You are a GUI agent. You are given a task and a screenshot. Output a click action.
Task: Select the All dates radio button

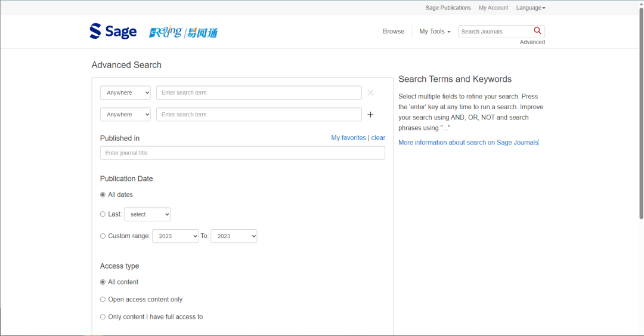click(x=103, y=195)
